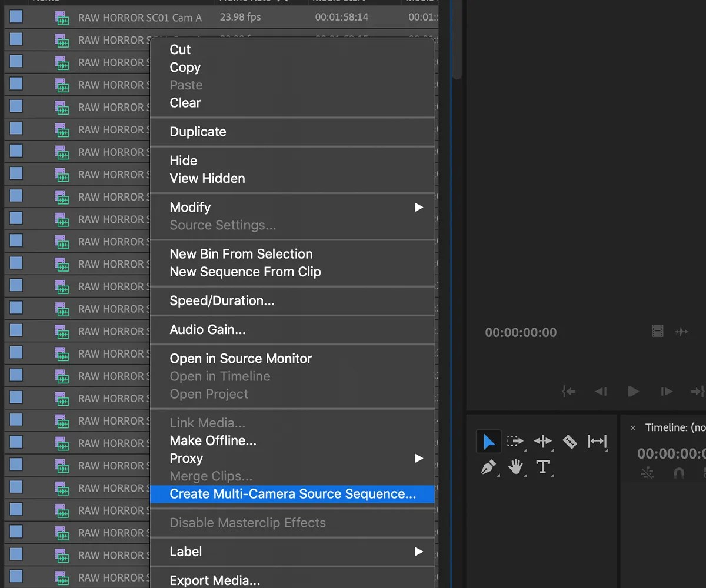Choose Duplicate from the context menu
This screenshot has height=588, width=706.
point(198,132)
